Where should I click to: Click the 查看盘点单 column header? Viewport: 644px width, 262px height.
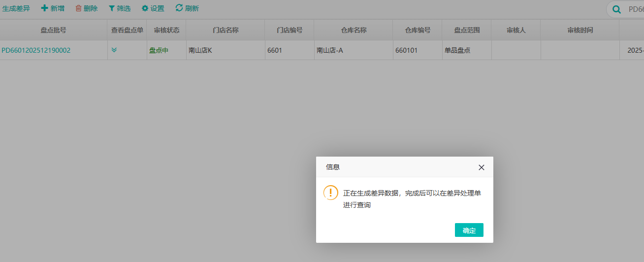pos(127,30)
